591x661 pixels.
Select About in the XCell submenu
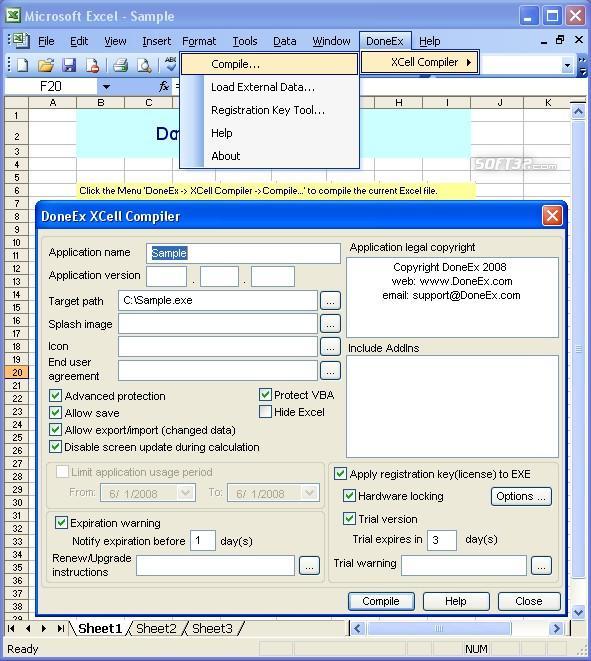tap(270, 156)
